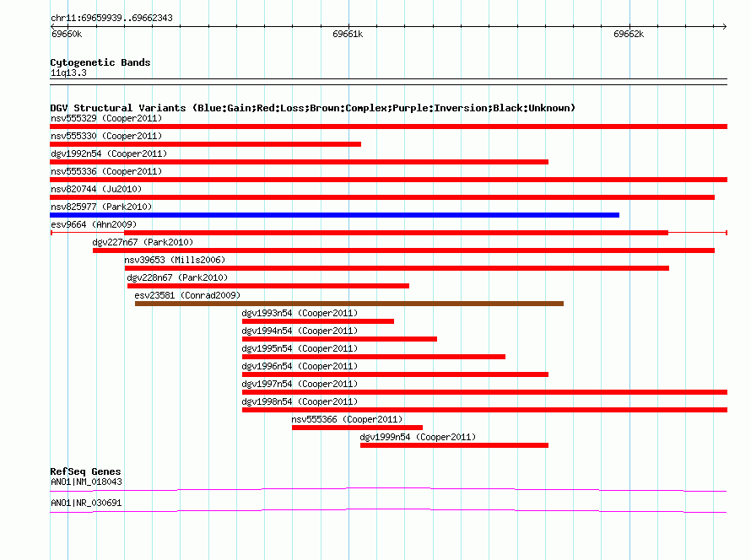Open the dgv1994n54 (Cooper2011) label

(x=300, y=331)
